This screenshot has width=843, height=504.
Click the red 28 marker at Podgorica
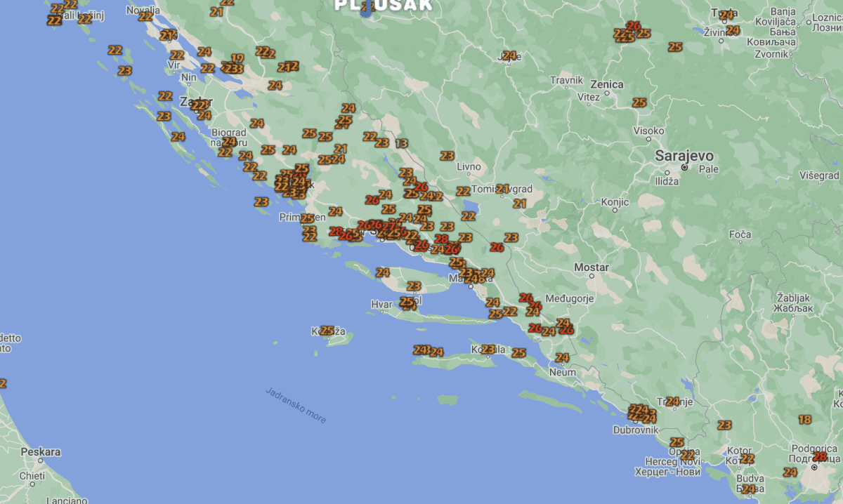pos(819,457)
